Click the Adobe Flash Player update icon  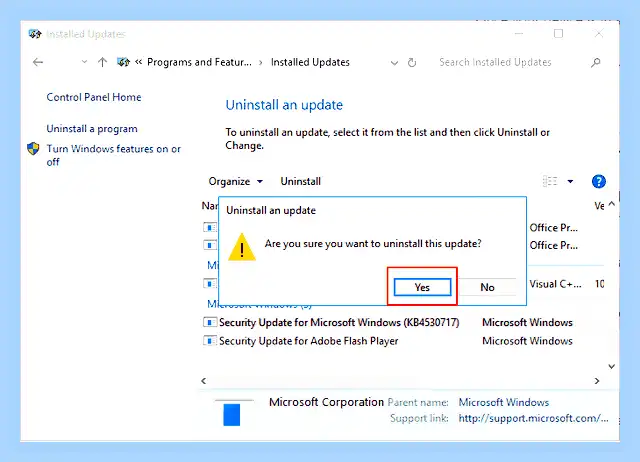click(210, 340)
